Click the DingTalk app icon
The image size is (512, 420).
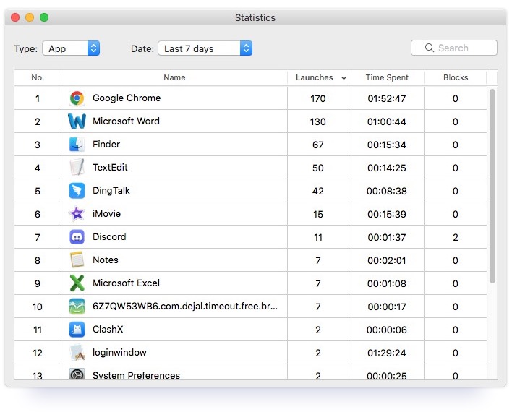pos(77,191)
